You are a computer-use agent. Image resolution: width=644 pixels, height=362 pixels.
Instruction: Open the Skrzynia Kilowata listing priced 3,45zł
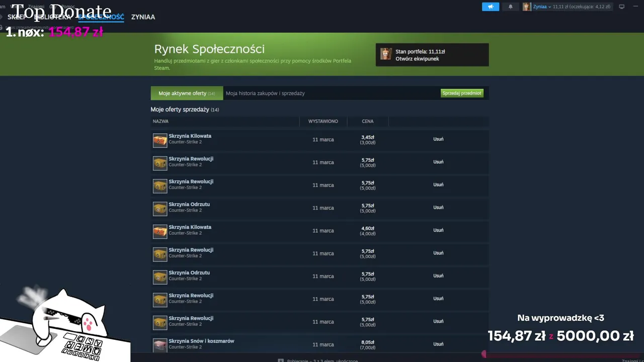pyautogui.click(x=190, y=136)
